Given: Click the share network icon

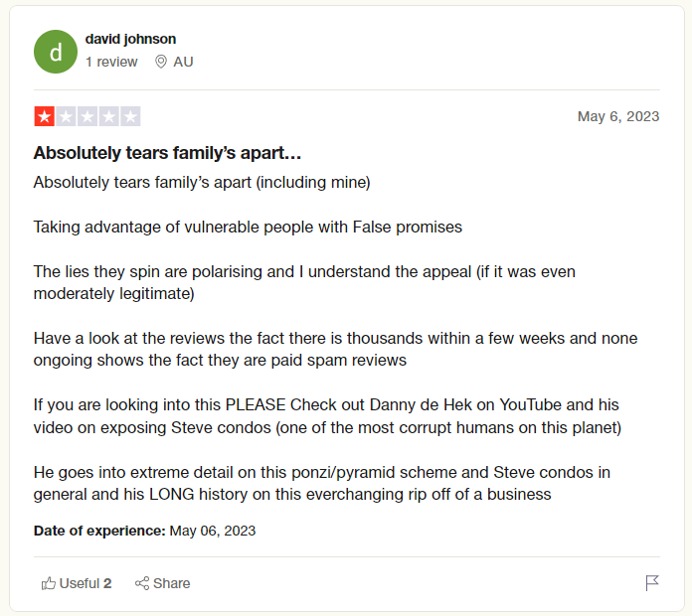Looking at the screenshot, I should pos(142,583).
